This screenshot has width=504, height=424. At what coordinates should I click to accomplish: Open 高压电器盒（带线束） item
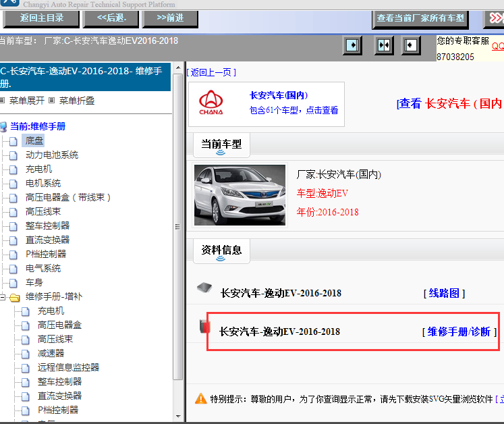(68, 197)
